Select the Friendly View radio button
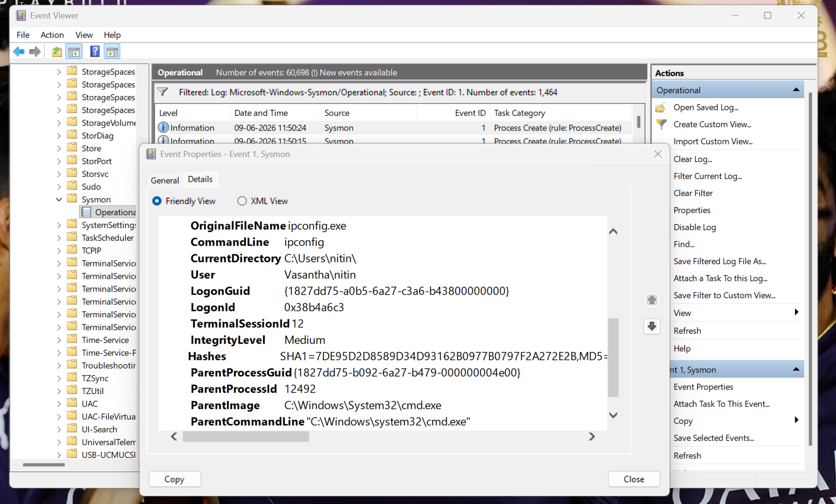This screenshot has height=504, width=836. tap(157, 201)
